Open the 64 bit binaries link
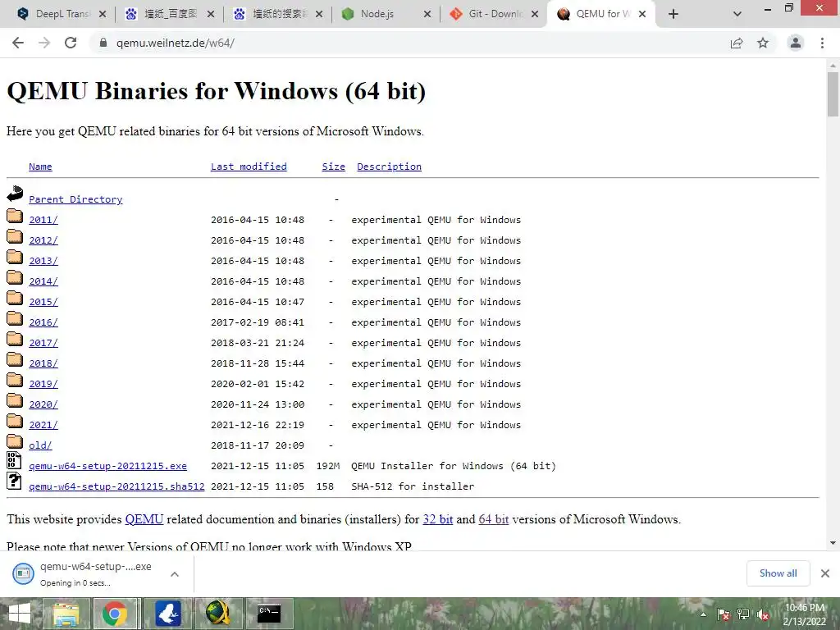Image resolution: width=840 pixels, height=630 pixels. (493, 519)
